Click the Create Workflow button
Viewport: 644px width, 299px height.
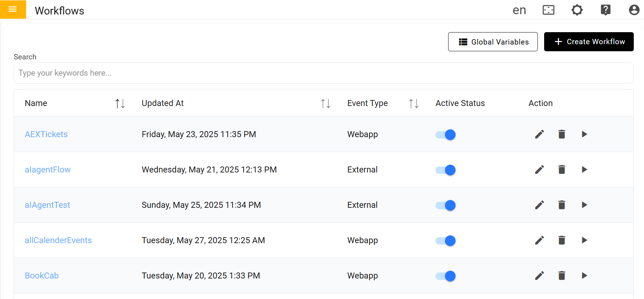pyautogui.click(x=589, y=42)
